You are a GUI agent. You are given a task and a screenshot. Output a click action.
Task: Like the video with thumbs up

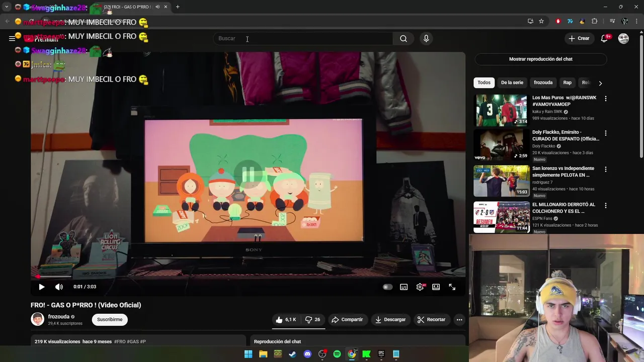coord(286,320)
